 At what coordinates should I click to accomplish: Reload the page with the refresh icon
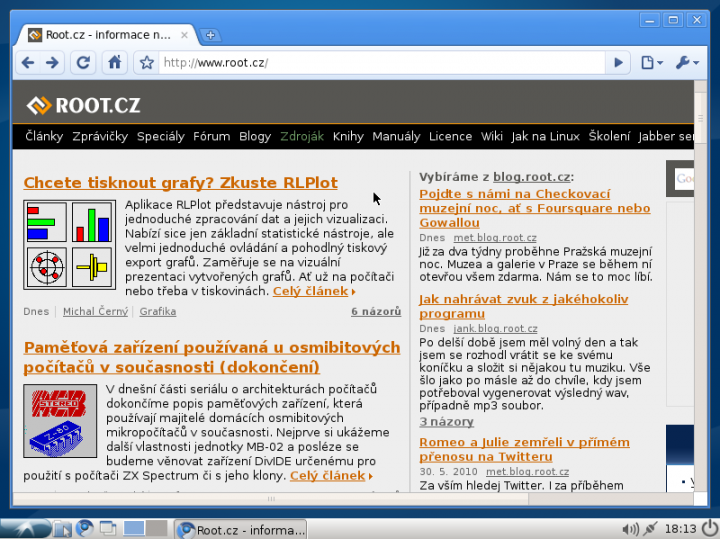pyautogui.click(x=83, y=62)
